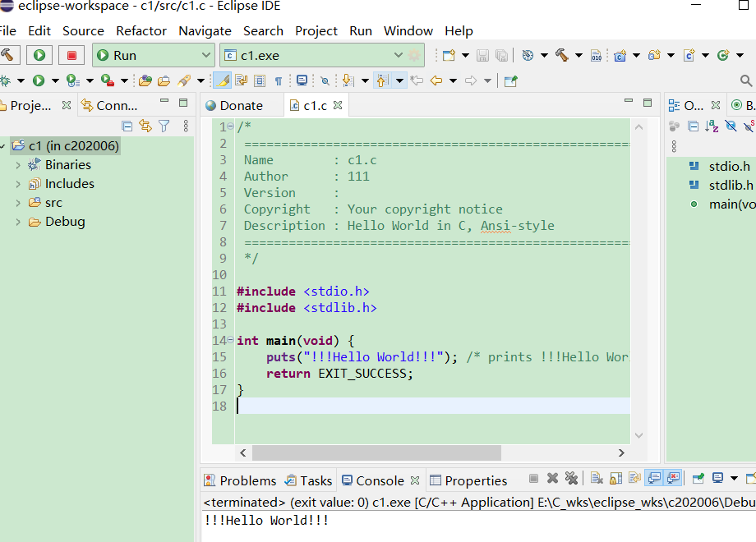Expand the src folder in Project Explorer
The width and height of the screenshot is (756, 542).
click(x=18, y=203)
